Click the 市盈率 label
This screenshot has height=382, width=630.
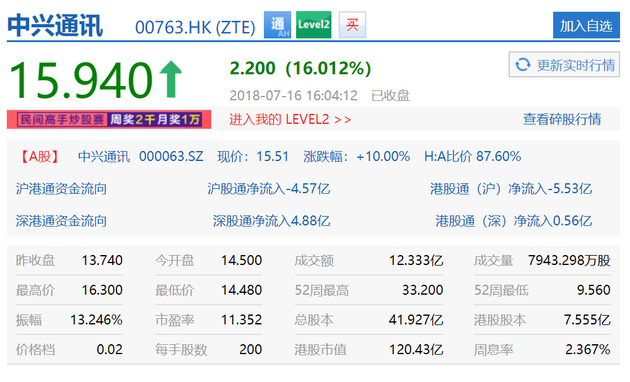click(x=175, y=320)
